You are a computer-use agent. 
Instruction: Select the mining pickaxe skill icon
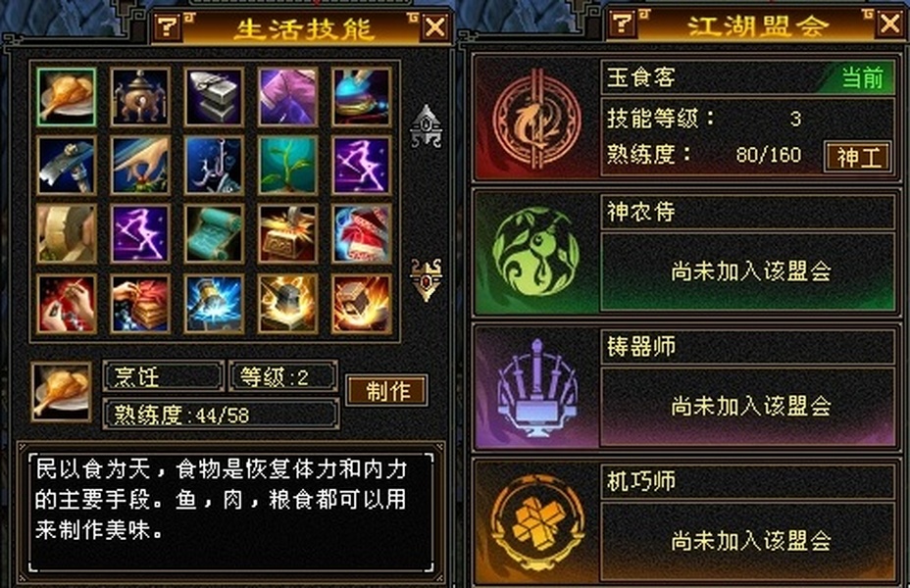66,166
